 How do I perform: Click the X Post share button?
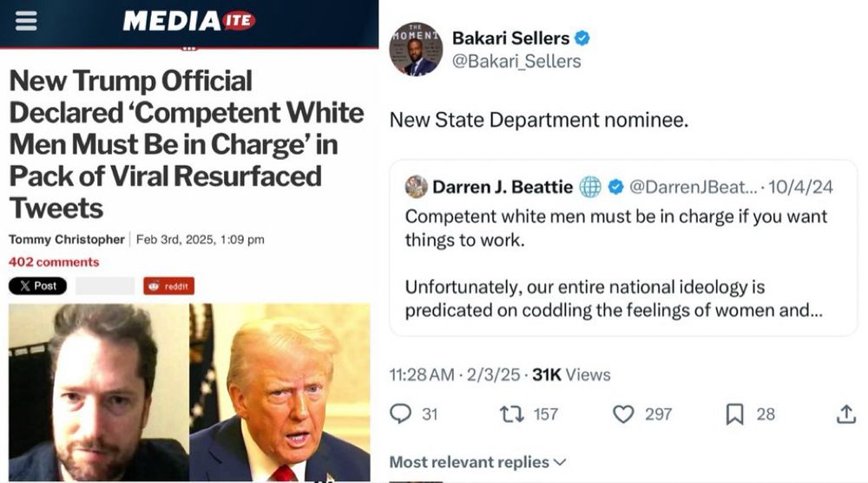(x=37, y=286)
